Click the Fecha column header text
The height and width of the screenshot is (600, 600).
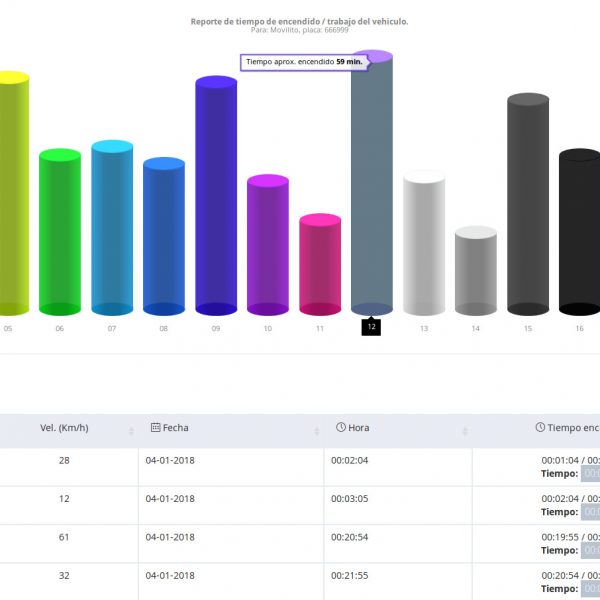pos(175,428)
